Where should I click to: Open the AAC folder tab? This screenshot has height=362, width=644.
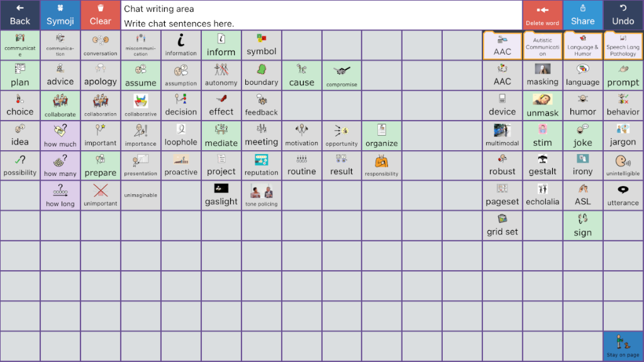tap(502, 45)
